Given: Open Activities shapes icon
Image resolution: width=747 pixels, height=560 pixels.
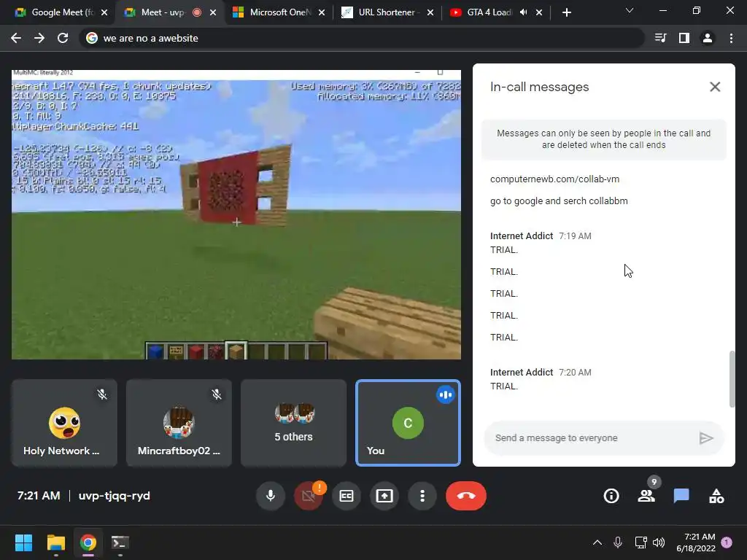Looking at the screenshot, I should point(716,496).
